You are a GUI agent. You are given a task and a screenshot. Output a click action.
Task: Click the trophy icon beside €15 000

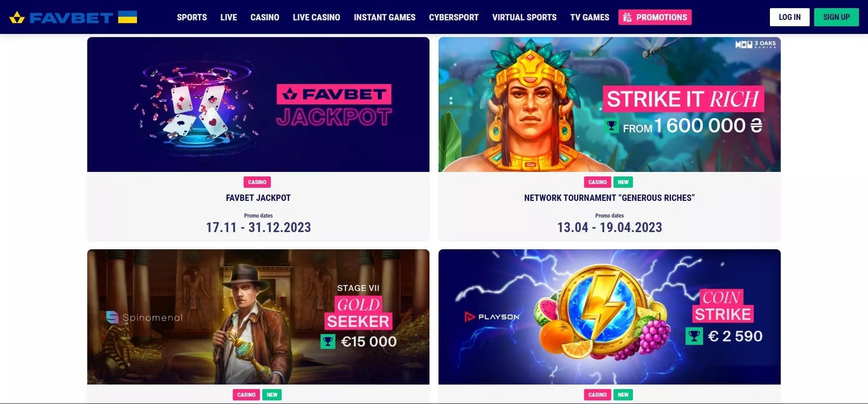[x=328, y=342]
